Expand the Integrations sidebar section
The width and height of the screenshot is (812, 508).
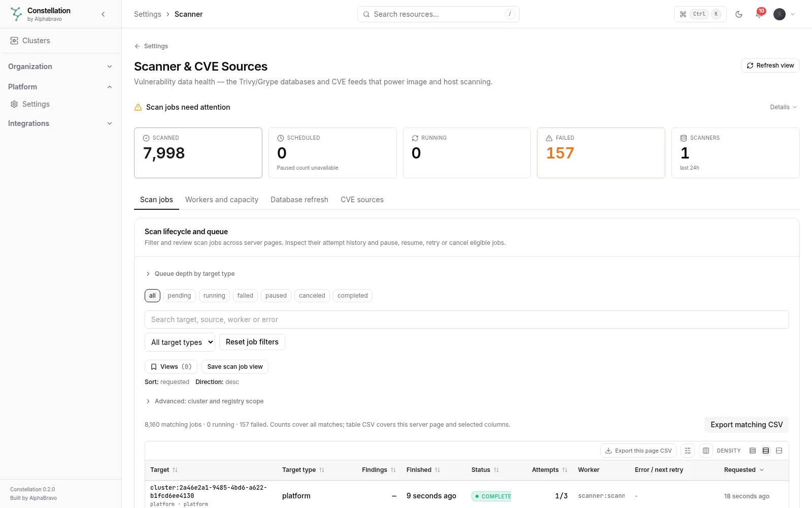coord(60,123)
